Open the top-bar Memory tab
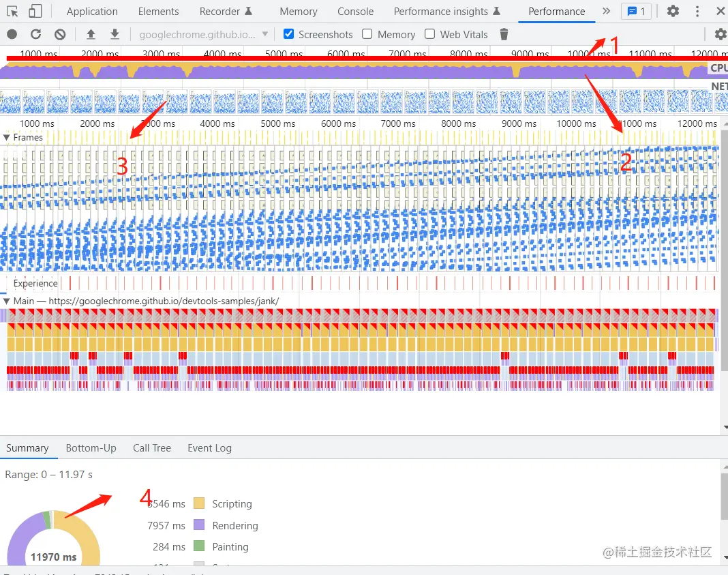This screenshot has height=575, width=728. (299, 11)
